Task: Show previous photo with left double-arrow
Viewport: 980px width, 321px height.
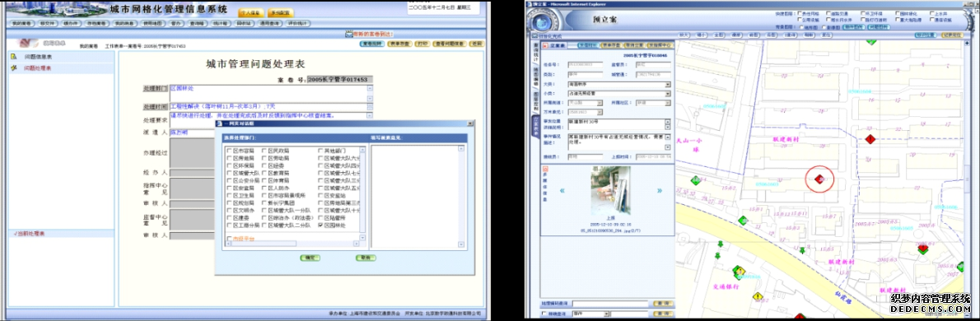Action: pyautogui.click(x=562, y=191)
